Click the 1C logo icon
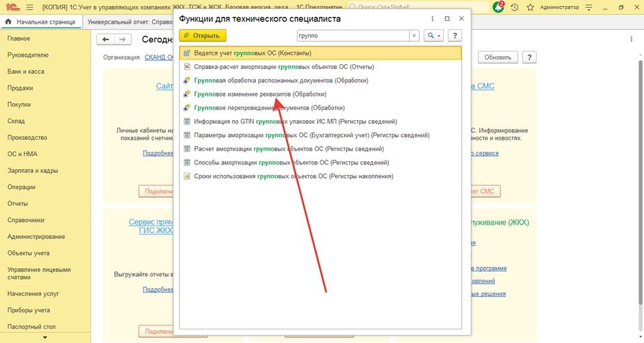 [13, 7]
